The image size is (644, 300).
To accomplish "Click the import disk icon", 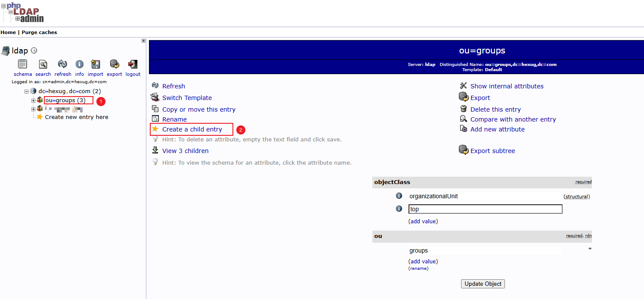I will 96,64.
